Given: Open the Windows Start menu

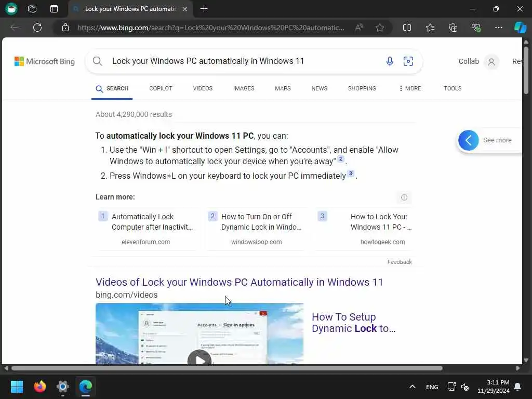Looking at the screenshot, I should pyautogui.click(x=17, y=387).
